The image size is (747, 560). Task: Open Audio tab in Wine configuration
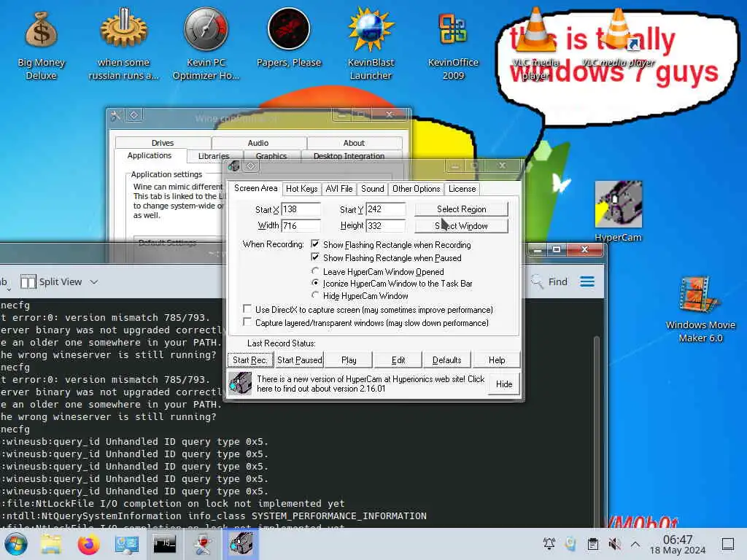pyautogui.click(x=258, y=143)
